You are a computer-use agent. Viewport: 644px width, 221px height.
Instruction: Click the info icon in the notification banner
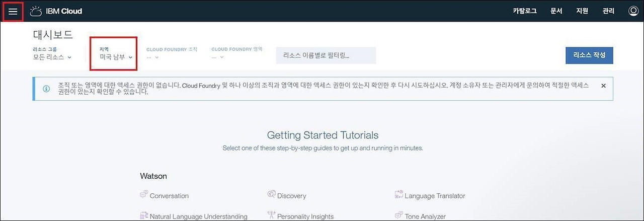(46, 89)
